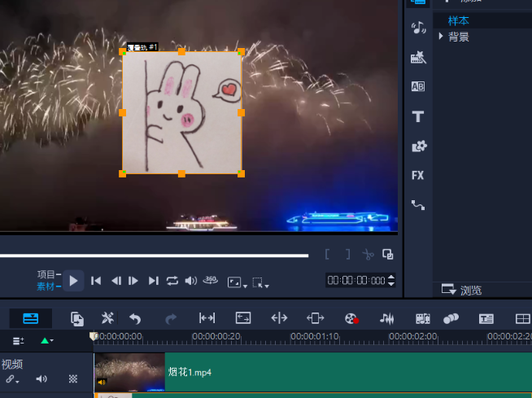Select the slide tool in timeline toolbar
The image size is (532, 398).
pyautogui.click(x=315, y=318)
